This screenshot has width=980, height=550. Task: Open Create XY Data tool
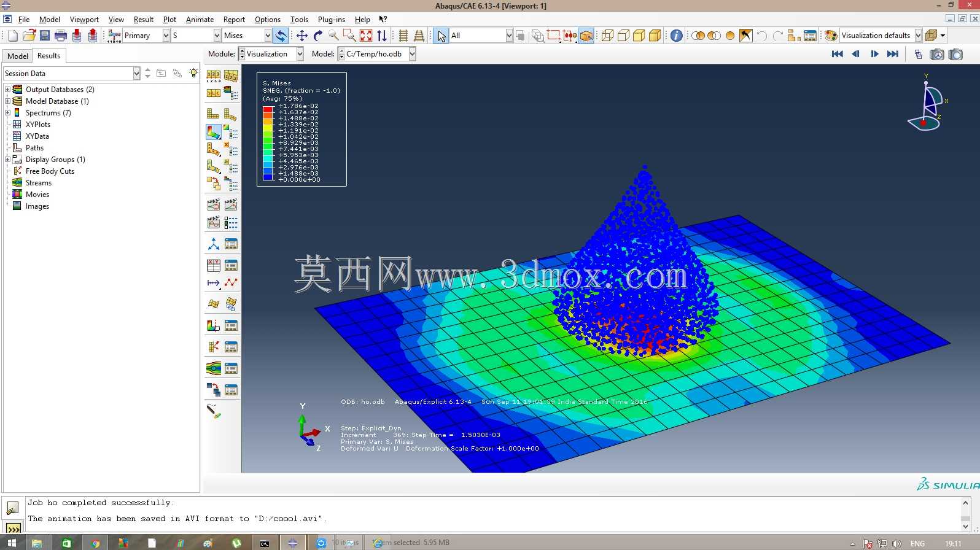point(214,265)
